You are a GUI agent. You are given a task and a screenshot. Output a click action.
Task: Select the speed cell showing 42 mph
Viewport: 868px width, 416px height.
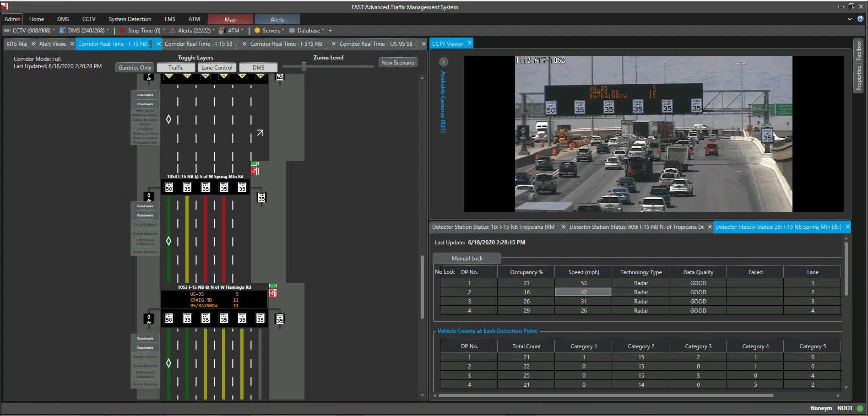[x=583, y=292]
